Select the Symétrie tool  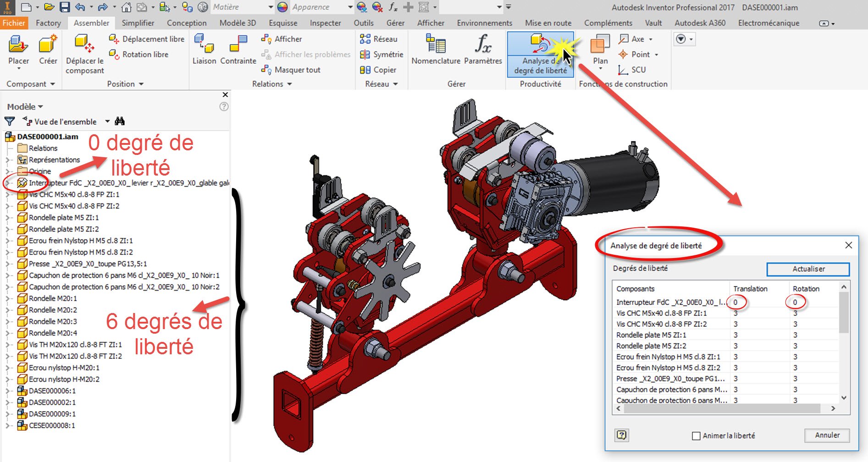click(381, 54)
